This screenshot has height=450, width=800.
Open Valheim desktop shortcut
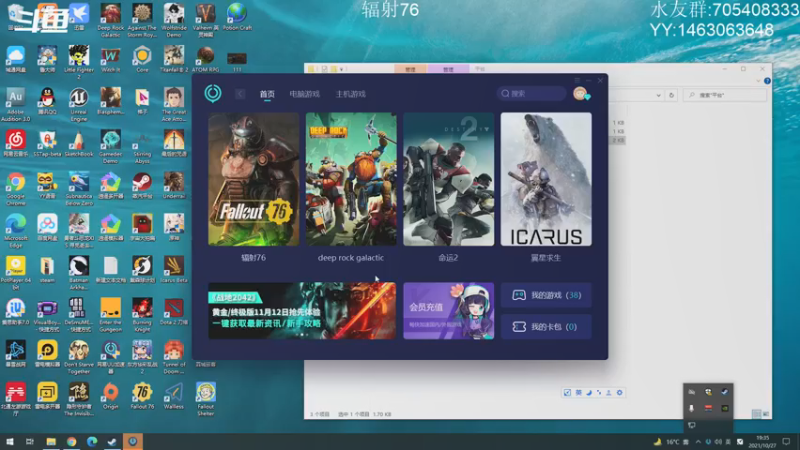tap(206, 20)
